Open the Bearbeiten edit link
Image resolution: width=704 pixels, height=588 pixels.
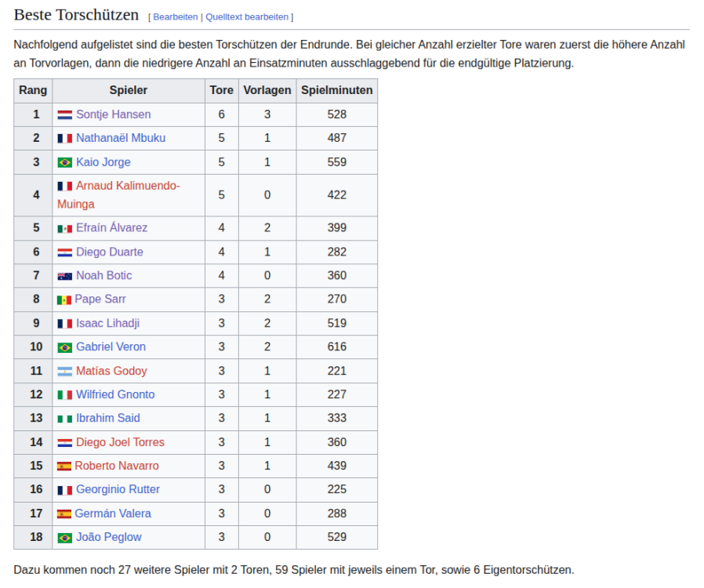(175, 16)
